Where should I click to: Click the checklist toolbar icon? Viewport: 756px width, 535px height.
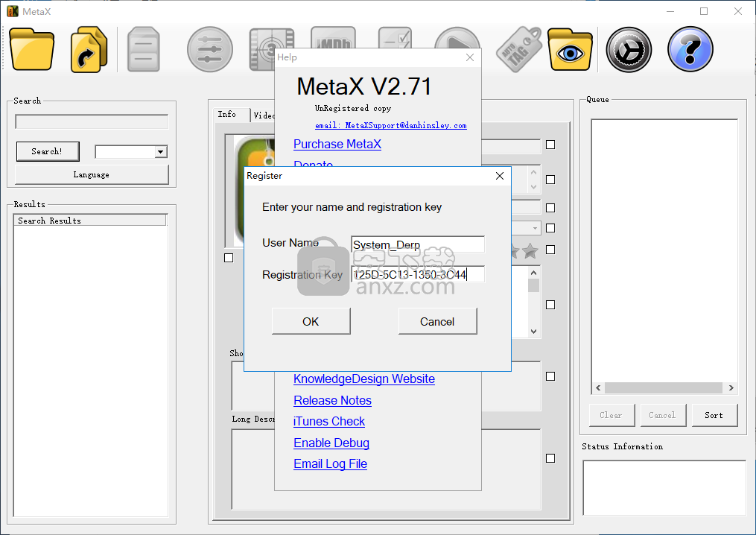click(x=395, y=37)
